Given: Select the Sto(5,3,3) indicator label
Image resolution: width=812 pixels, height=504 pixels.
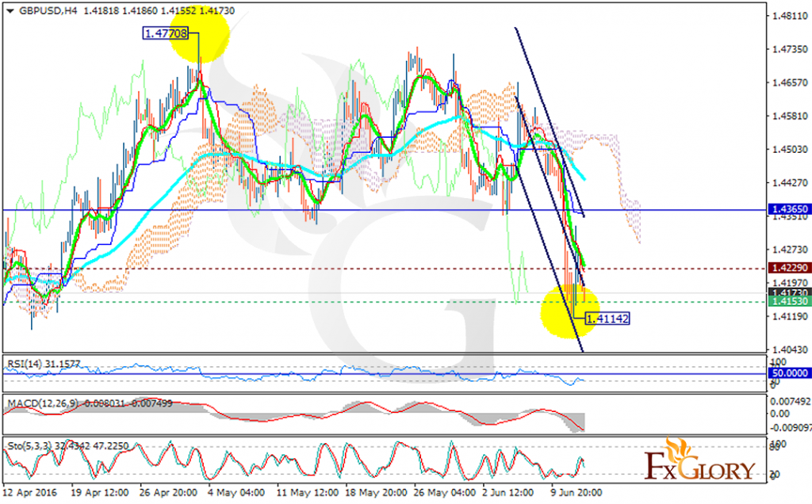Looking at the screenshot, I should pyautogui.click(x=68, y=446).
